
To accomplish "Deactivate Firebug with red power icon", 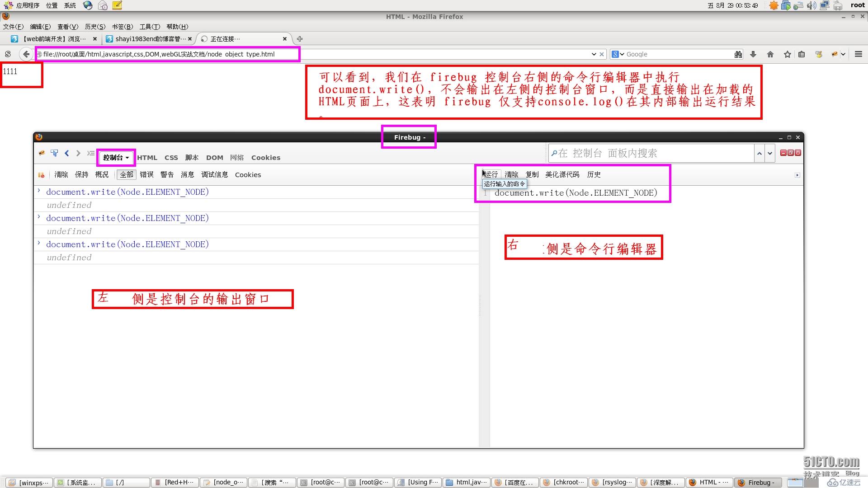I will pyautogui.click(x=798, y=153).
